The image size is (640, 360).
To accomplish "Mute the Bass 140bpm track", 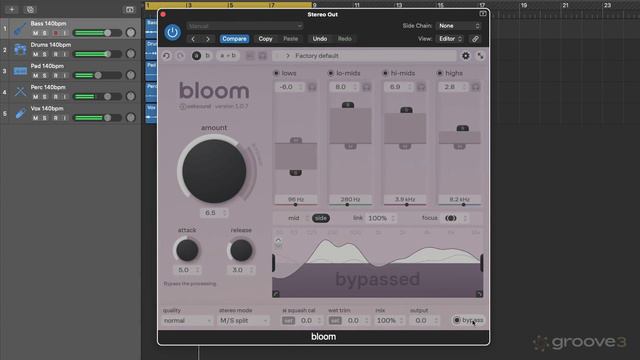I will coord(36,33).
